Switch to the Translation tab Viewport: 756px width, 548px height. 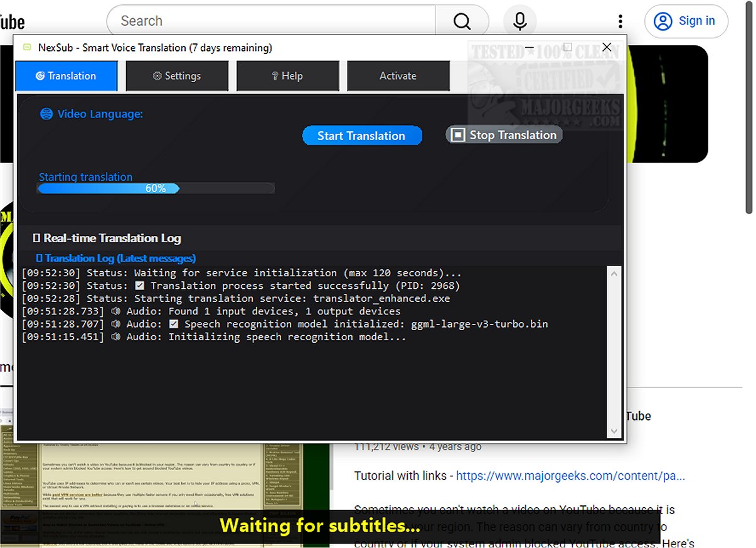67,76
